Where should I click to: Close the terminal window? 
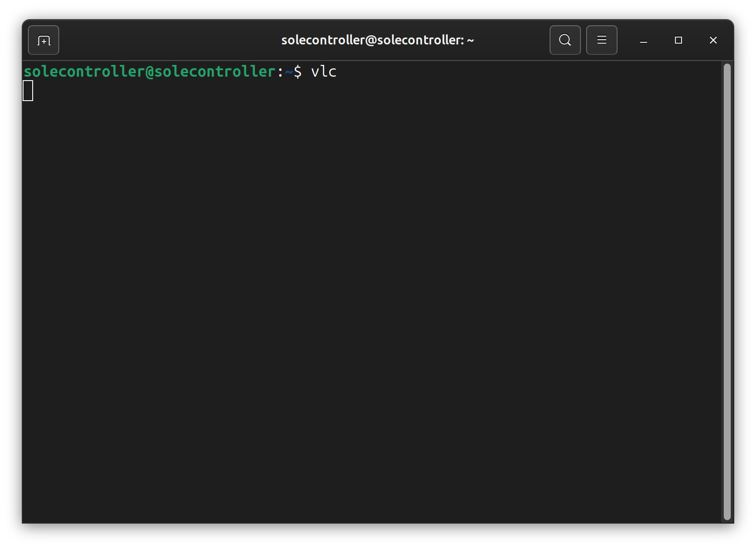pos(713,40)
